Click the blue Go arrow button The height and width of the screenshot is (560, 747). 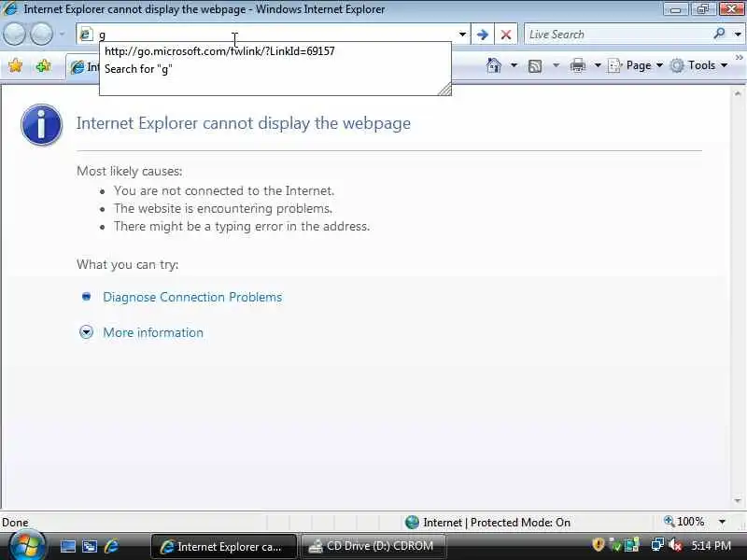pyautogui.click(x=482, y=35)
